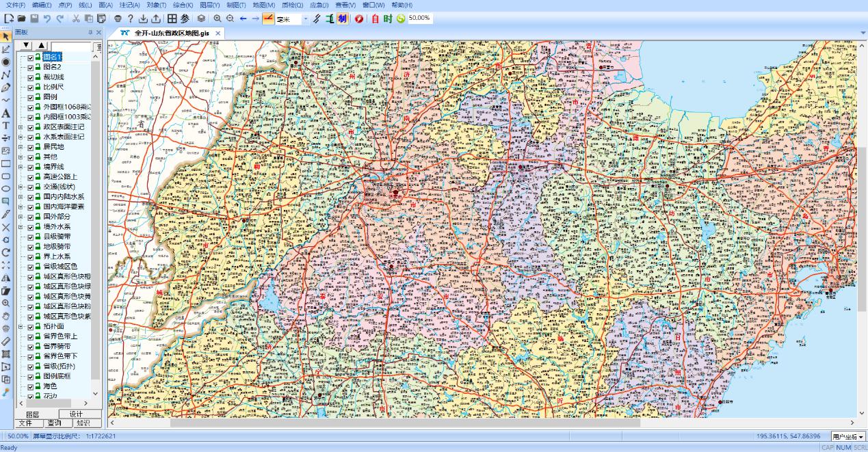Open the 用户坐标 dropdown in status bar
The image size is (868, 452).
coord(848,436)
